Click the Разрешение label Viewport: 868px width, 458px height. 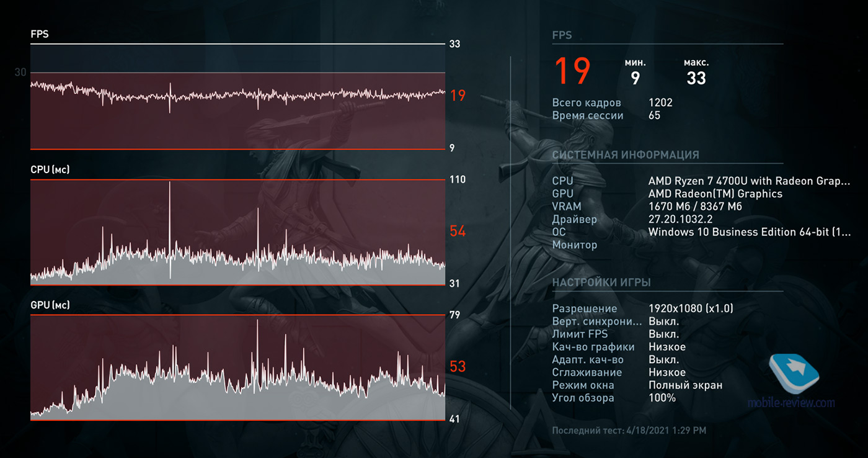(585, 308)
